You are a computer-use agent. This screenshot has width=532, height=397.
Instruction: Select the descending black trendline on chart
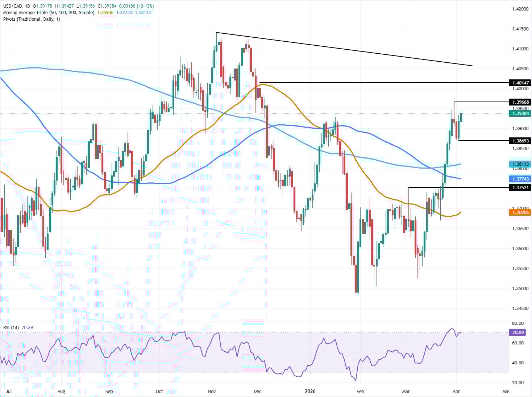344,49
